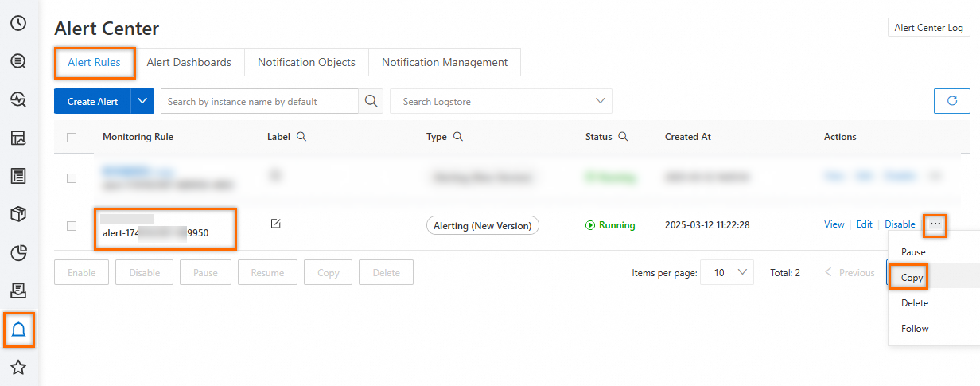Check the box for the first blurred rule row
Viewport: 980px width, 386px height.
(x=72, y=177)
